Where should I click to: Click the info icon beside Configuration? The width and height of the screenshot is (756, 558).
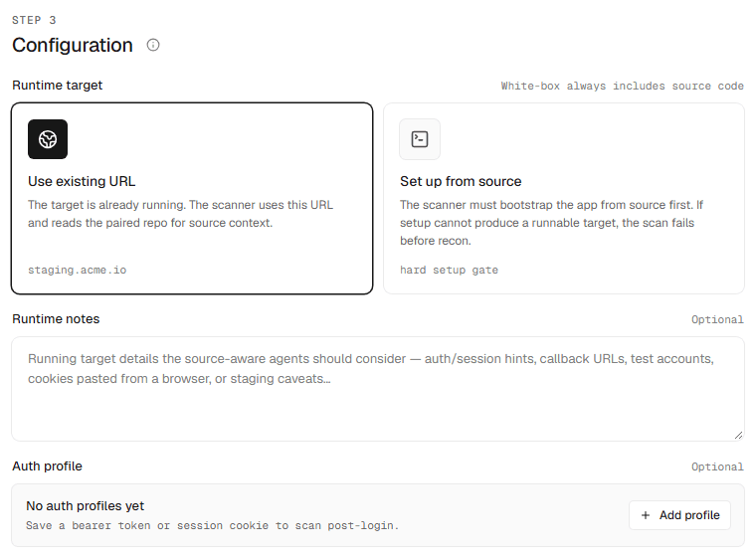tap(153, 45)
